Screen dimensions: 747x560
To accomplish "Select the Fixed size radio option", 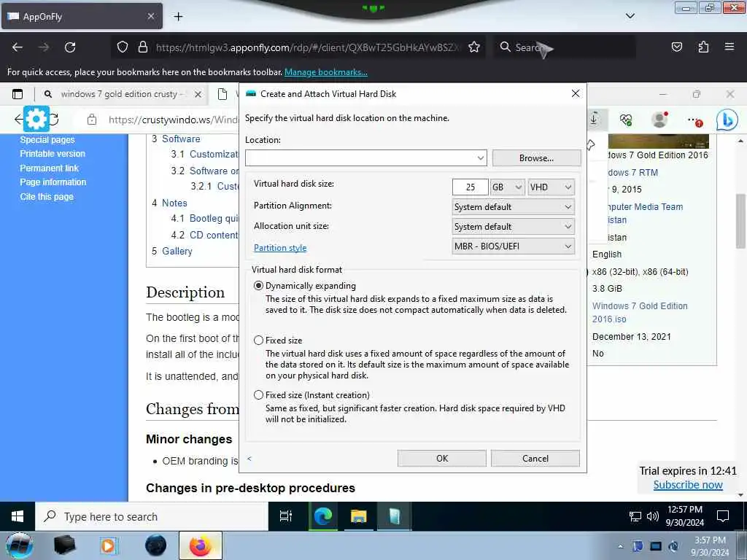I will point(259,340).
